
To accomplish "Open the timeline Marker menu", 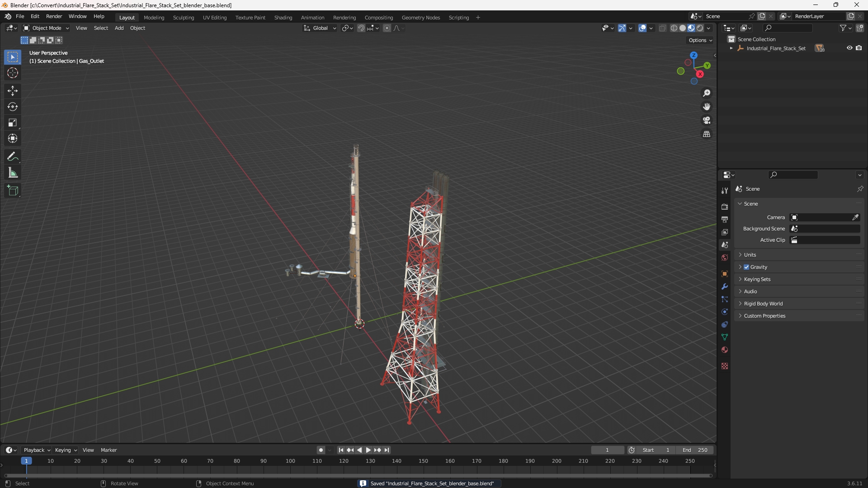I will click(x=108, y=450).
